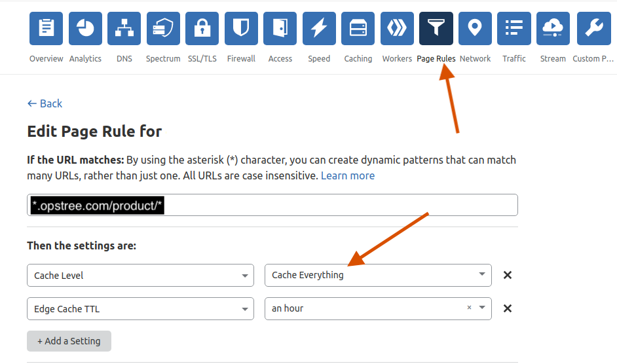Image resolution: width=617 pixels, height=364 pixels.
Task: Open the Stream cloud play icon
Action: coord(553,28)
